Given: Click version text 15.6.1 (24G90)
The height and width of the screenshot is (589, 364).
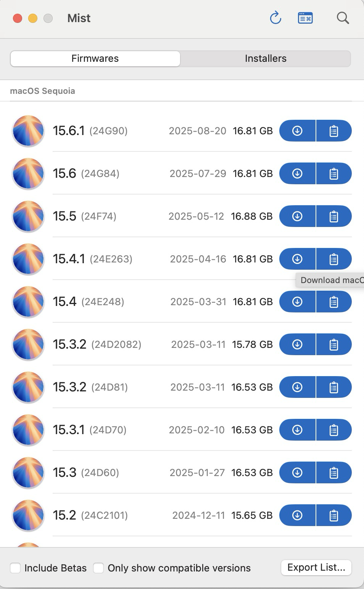Looking at the screenshot, I should (x=90, y=131).
